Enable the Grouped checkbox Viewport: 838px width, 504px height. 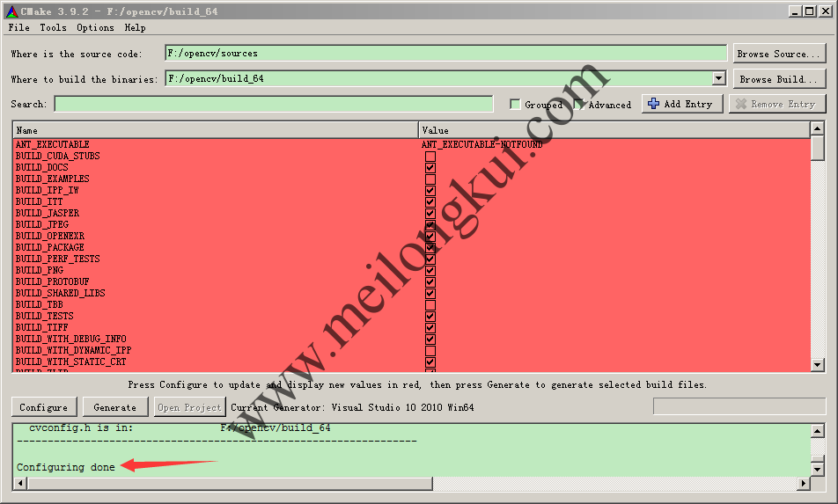515,104
